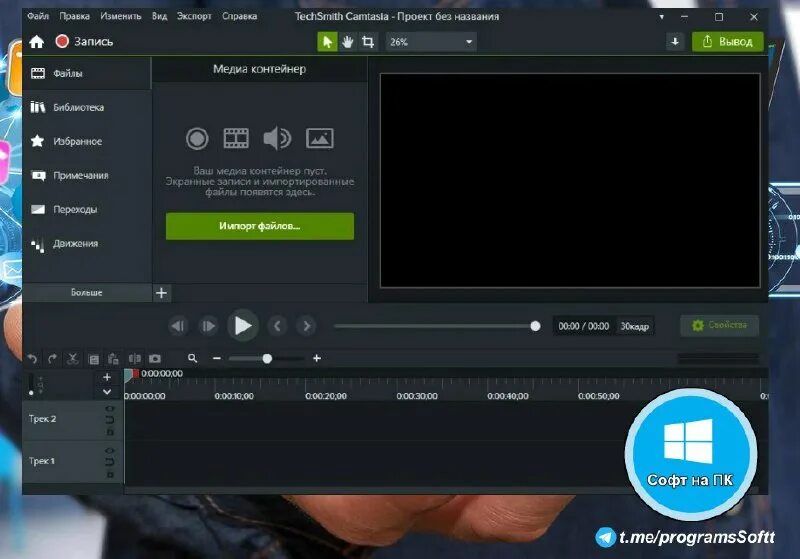Click the film strip icon in media bin
Viewport: 800px width, 559px height.
(236, 138)
